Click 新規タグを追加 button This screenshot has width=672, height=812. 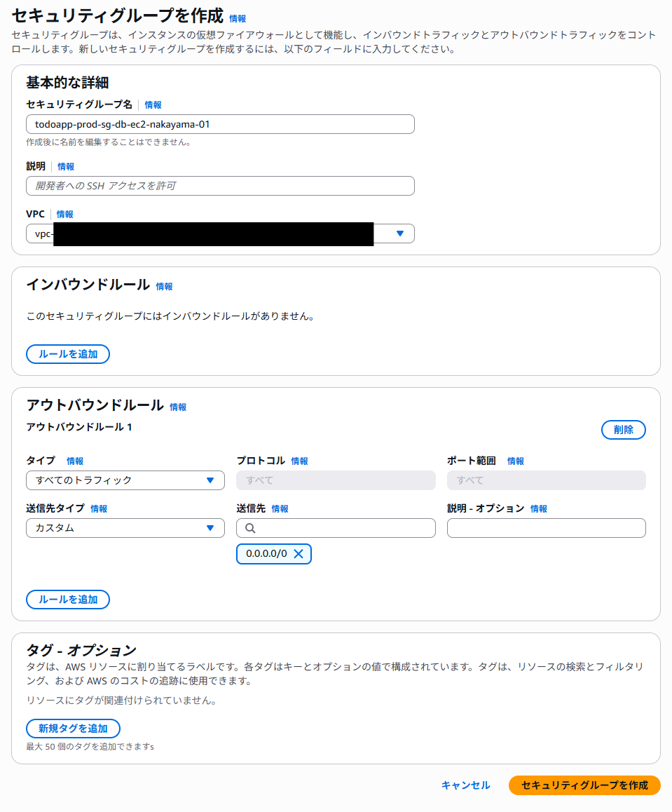coord(73,729)
